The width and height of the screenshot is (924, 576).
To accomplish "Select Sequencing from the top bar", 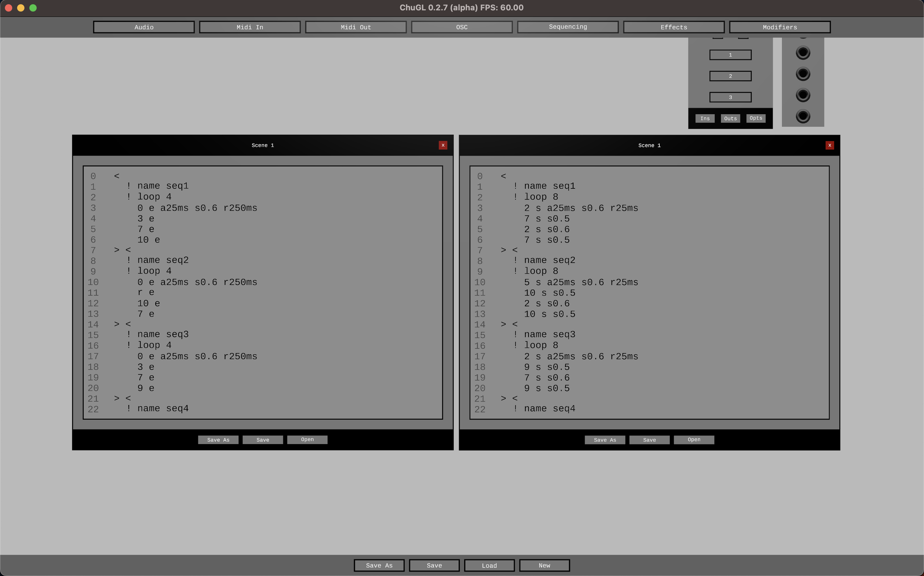I will (x=567, y=27).
